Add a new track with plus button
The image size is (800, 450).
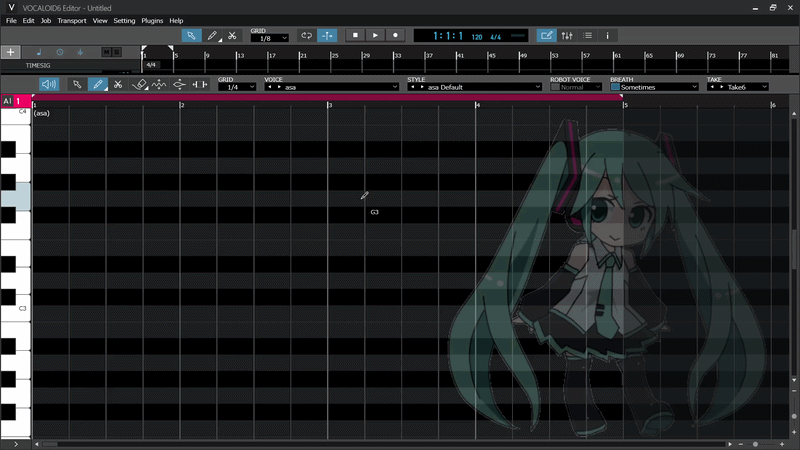10,52
